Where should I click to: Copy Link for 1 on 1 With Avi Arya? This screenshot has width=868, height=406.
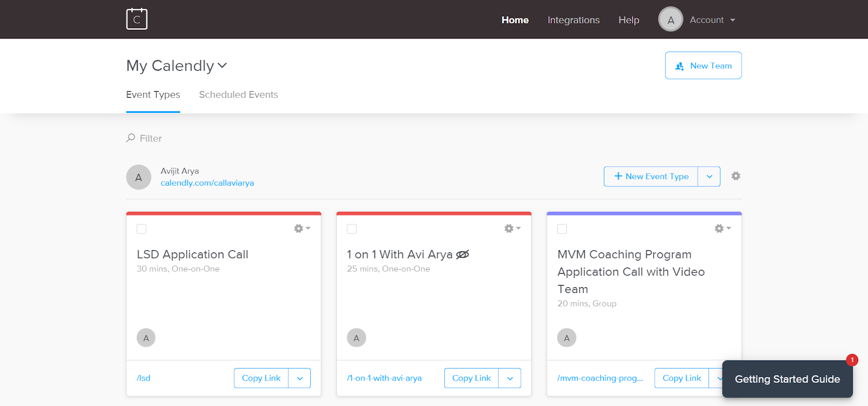click(471, 378)
